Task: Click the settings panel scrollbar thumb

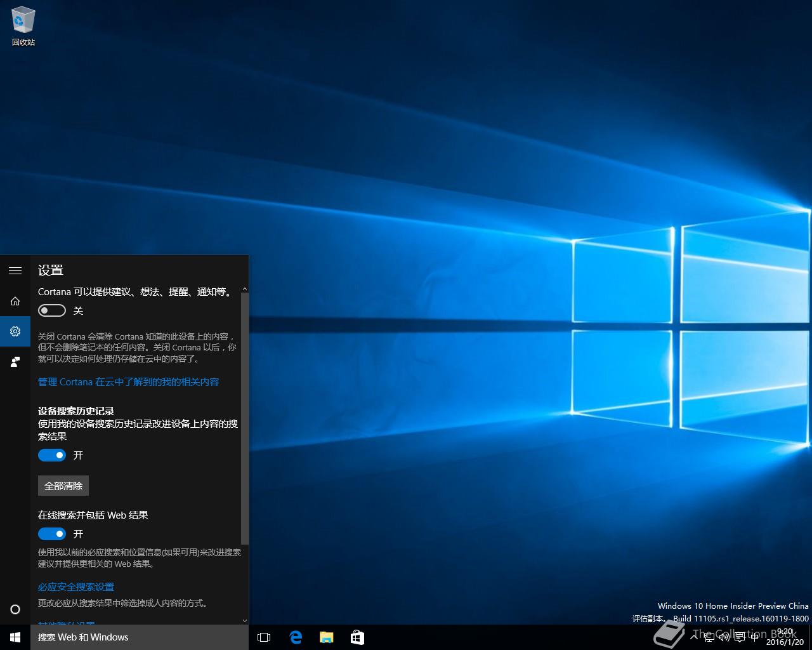Action: [x=245, y=419]
